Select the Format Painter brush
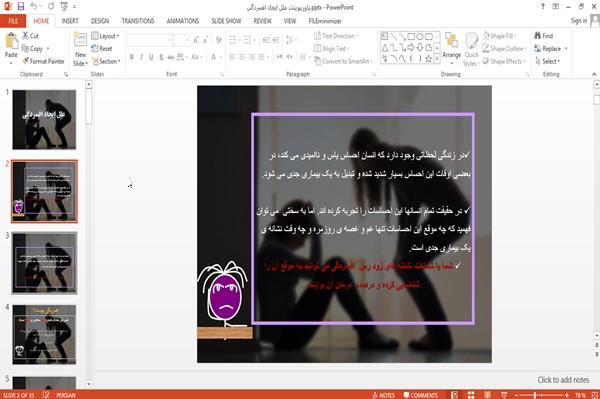 point(26,61)
